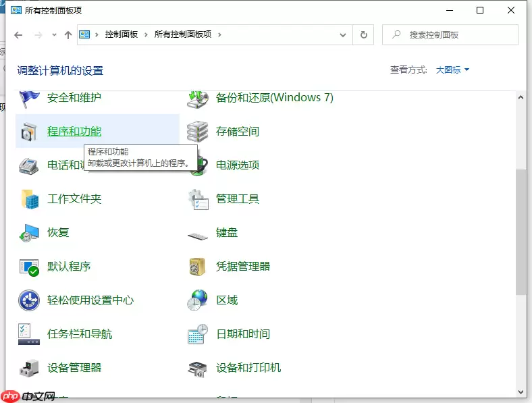Viewport: 532px width, 403px height.
Task: Open the 默认程序 icon
Action: (x=29, y=267)
